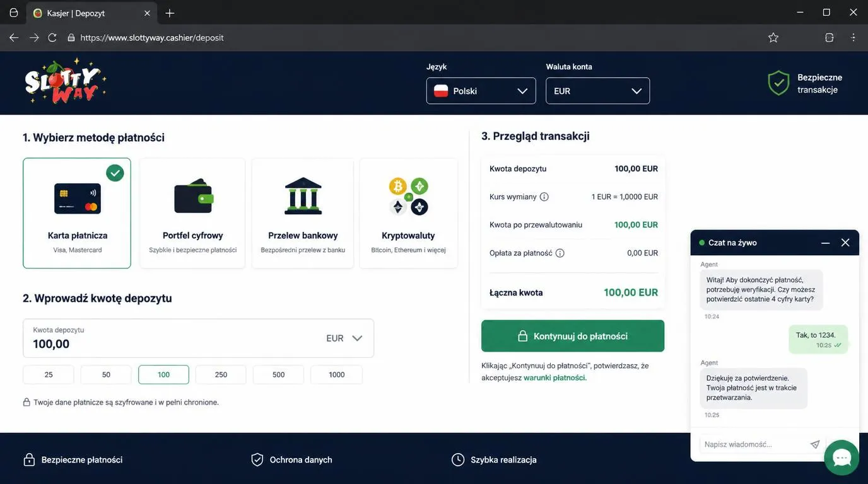Viewport: 868px width, 484px height.
Task: Click the round chat bubble launcher
Action: (x=842, y=458)
